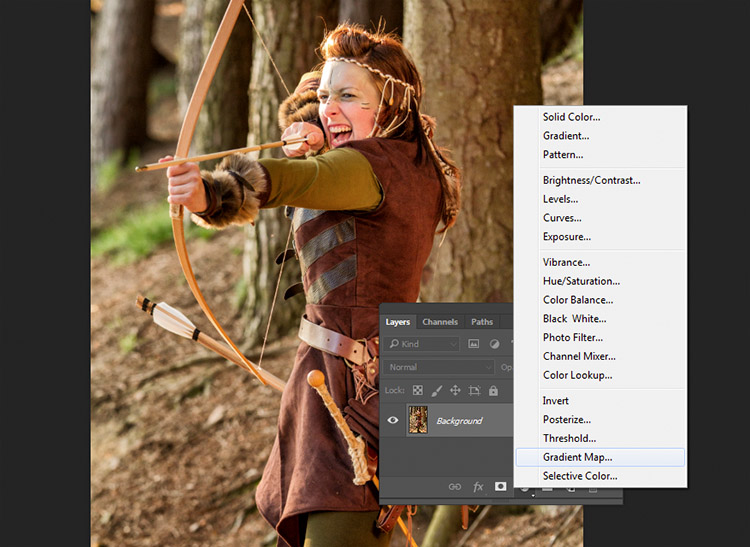Switch to the Channels tab

tap(440, 322)
